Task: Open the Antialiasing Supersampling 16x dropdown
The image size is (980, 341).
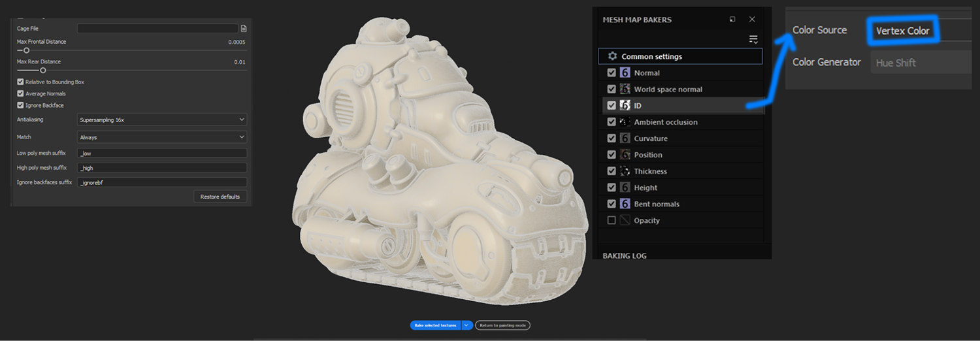Action: pyautogui.click(x=162, y=120)
